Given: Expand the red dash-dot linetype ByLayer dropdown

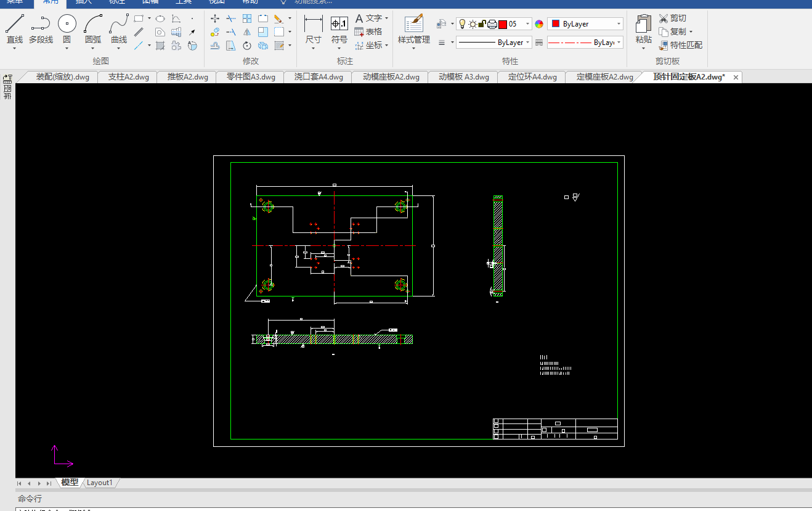Looking at the screenshot, I should (619, 43).
